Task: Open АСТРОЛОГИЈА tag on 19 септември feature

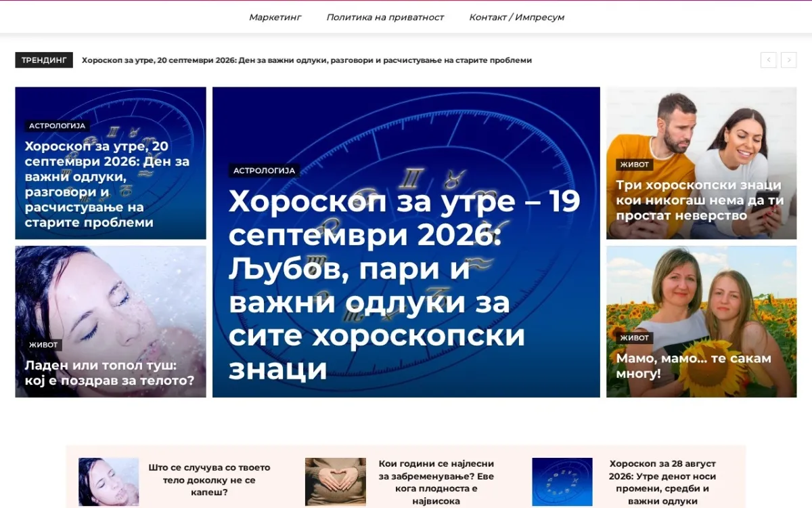Action: [264, 171]
